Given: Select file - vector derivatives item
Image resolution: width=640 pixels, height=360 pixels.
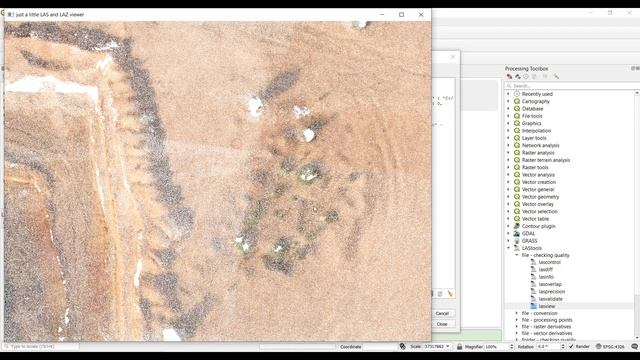Looking at the screenshot, I should [x=547, y=333].
